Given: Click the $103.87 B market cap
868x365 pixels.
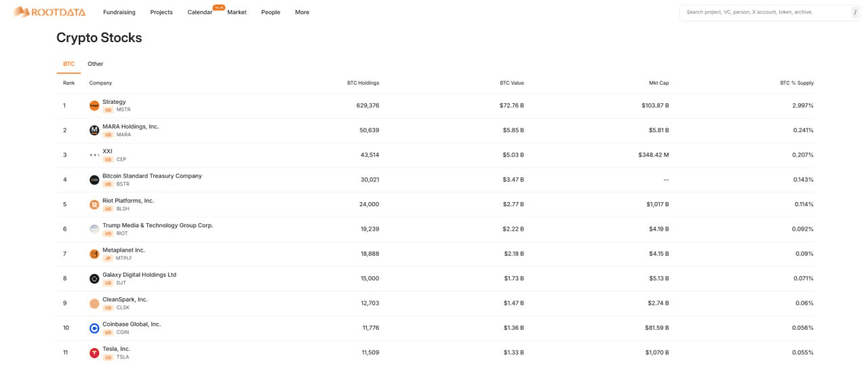Looking at the screenshot, I should pos(655,105).
